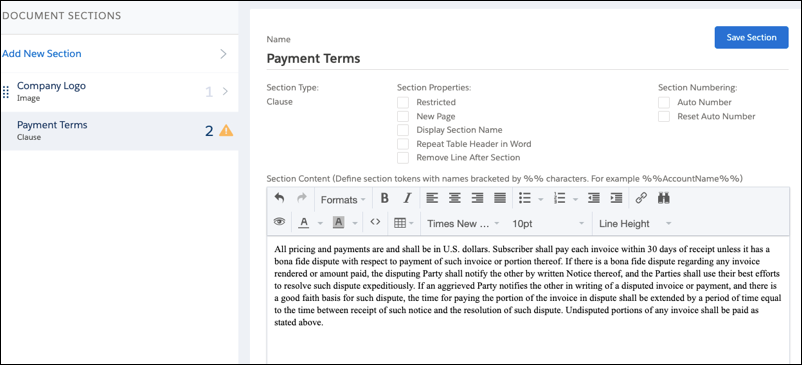Open bullet list style dropdown arrow
The height and width of the screenshot is (365, 802).
(x=541, y=199)
